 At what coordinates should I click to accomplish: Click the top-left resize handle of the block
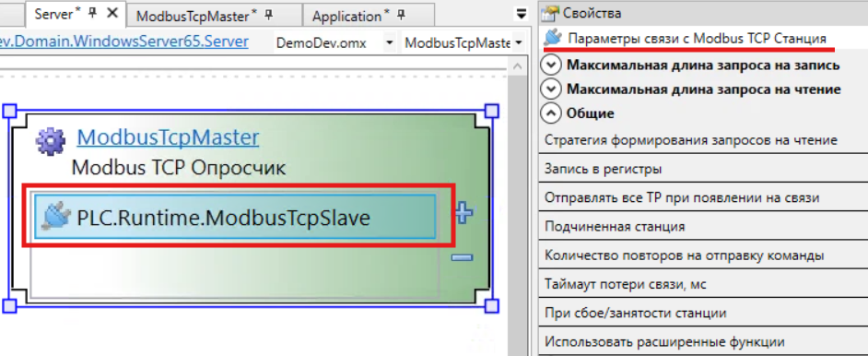click(x=10, y=111)
